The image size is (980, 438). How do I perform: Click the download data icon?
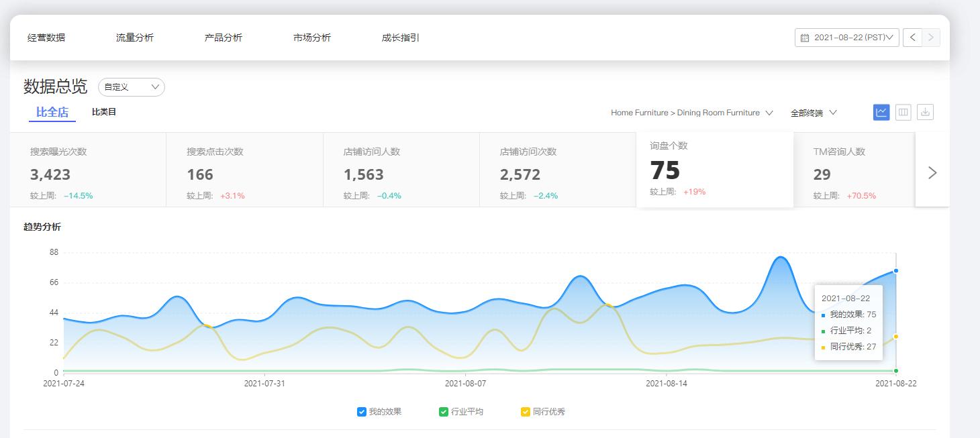pyautogui.click(x=925, y=112)
